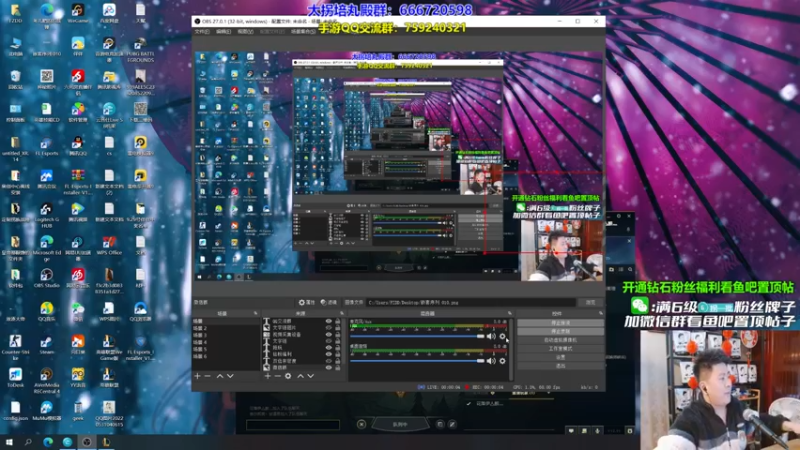Toggle lock on the 视频采集设备 source

338,335
